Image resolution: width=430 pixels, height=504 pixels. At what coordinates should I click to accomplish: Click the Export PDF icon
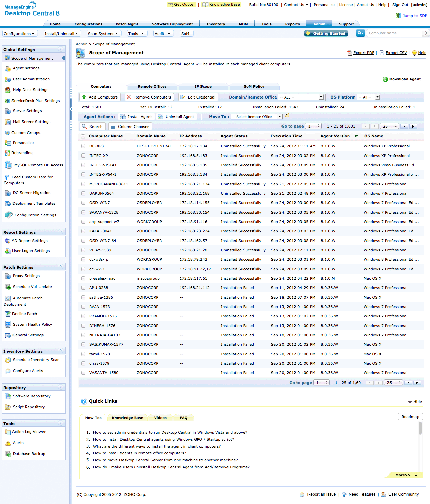pos(349,53)
